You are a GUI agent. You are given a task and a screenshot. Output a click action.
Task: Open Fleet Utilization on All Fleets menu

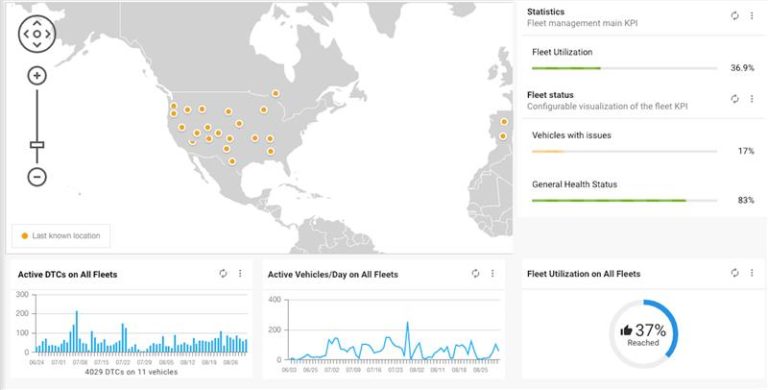point(751,273)
